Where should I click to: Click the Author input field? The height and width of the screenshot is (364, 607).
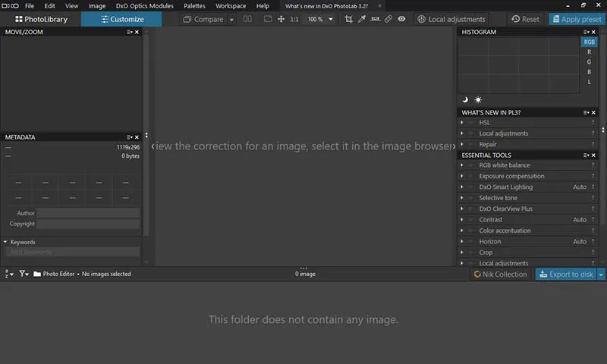coord(88,213)
